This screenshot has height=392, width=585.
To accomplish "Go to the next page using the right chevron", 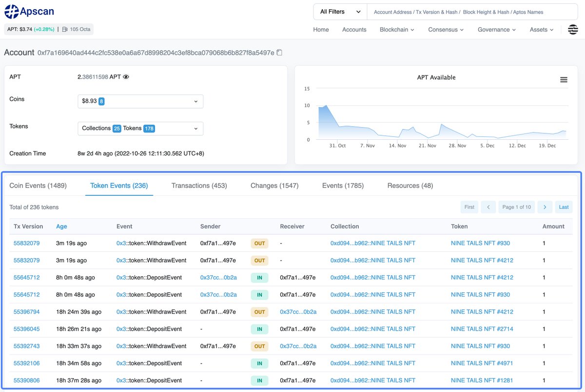I will [x=545, y=207].
